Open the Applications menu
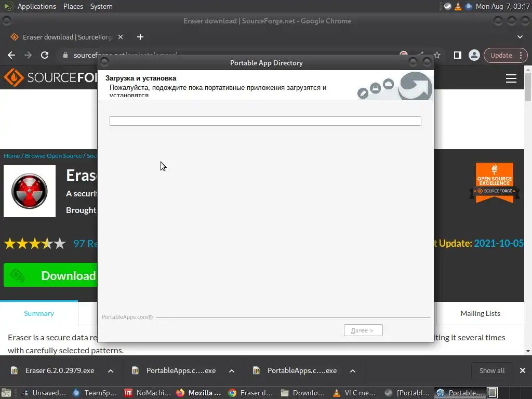The width and height of the screenshot is (532, 399). (x=37, y=6)
